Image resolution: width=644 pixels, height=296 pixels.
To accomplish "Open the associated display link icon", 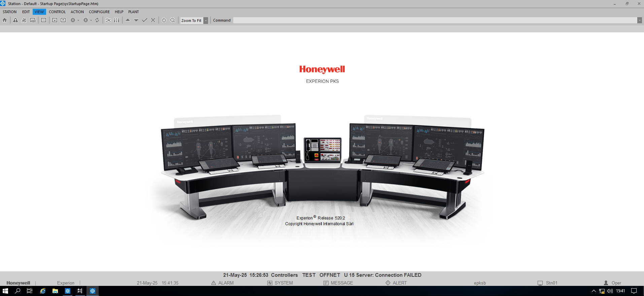I will pyautogui.click(x=33, y=20).
